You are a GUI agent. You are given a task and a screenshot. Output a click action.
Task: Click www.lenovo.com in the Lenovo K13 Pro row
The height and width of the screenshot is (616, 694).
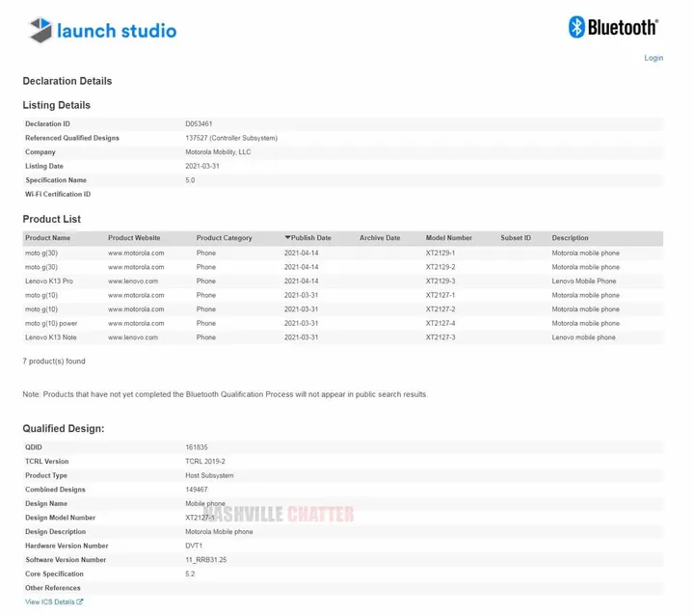(133, 281)
